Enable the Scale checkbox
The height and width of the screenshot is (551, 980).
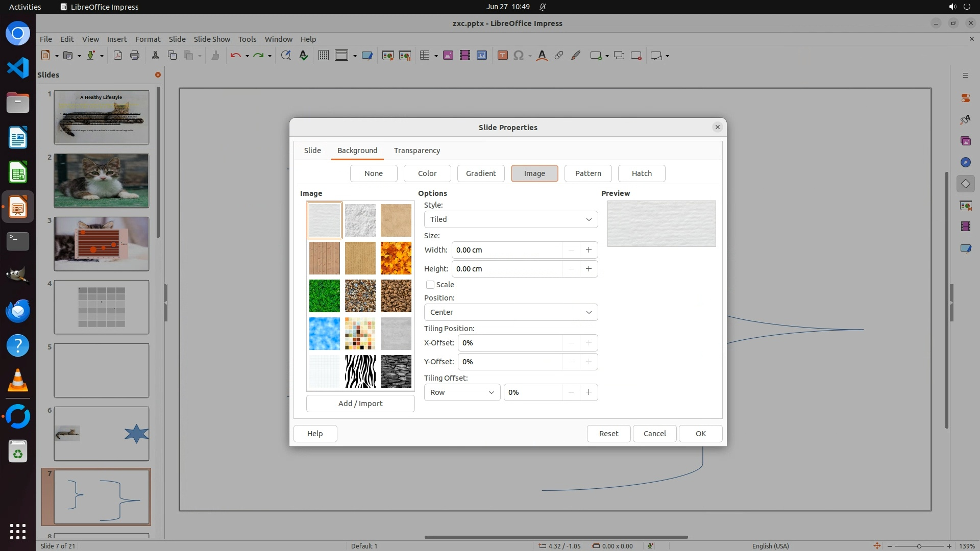point(430,285)
